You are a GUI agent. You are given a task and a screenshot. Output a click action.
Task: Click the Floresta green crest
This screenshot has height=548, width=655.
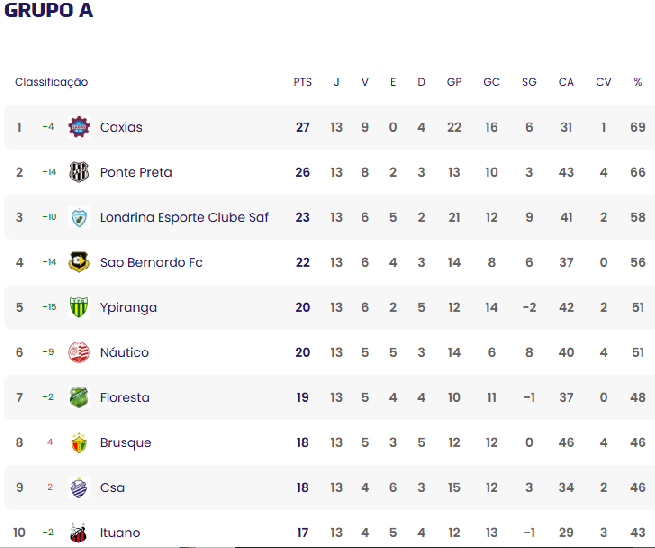[79, 398]
